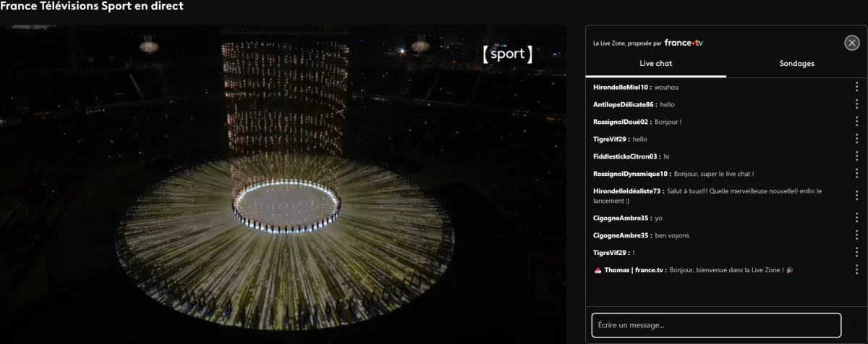Image resolution: width=868 pixels, height=344 pixels.
Task: Open options for RossignolDoué02's Bonjour message
Action: (x=857, y=122)
